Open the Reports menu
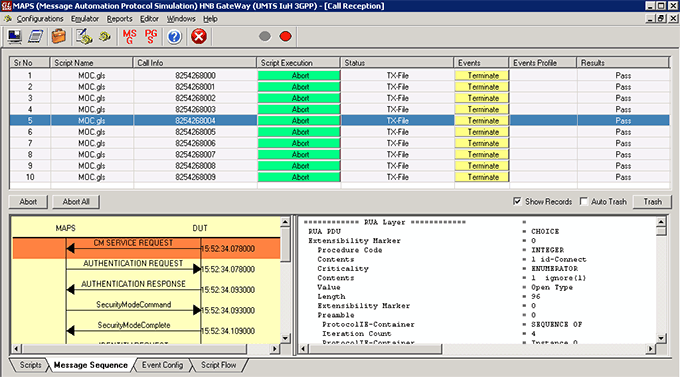The image size is (680, 377). pyautogui.click(x=119, y=19)
